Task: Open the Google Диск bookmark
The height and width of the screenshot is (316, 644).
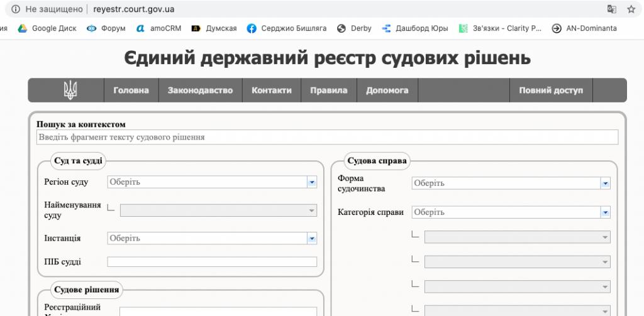Action: point(47,28)
